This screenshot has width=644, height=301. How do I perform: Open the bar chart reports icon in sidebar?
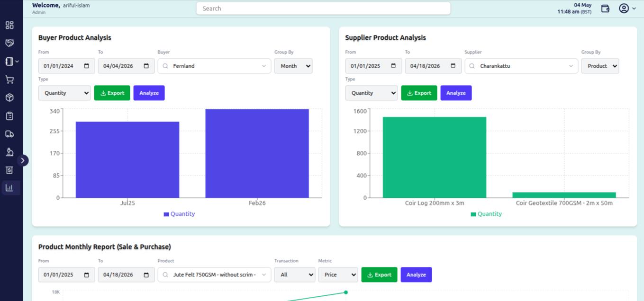click(9, 188)
